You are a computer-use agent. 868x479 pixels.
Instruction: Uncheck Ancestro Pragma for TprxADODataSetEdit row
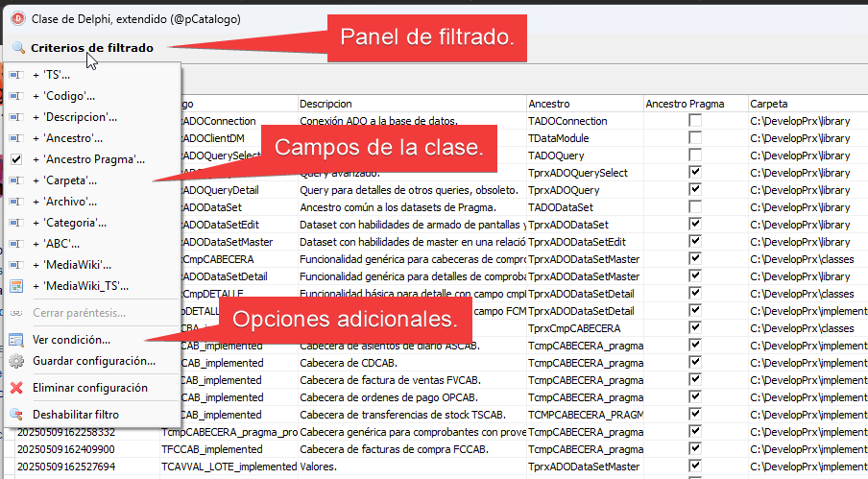[695, 241]
